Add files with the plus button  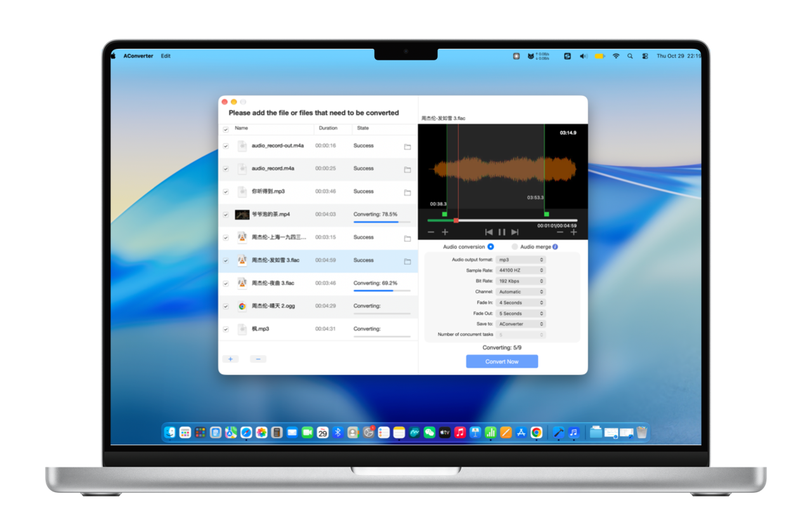(x=230, y=359)
